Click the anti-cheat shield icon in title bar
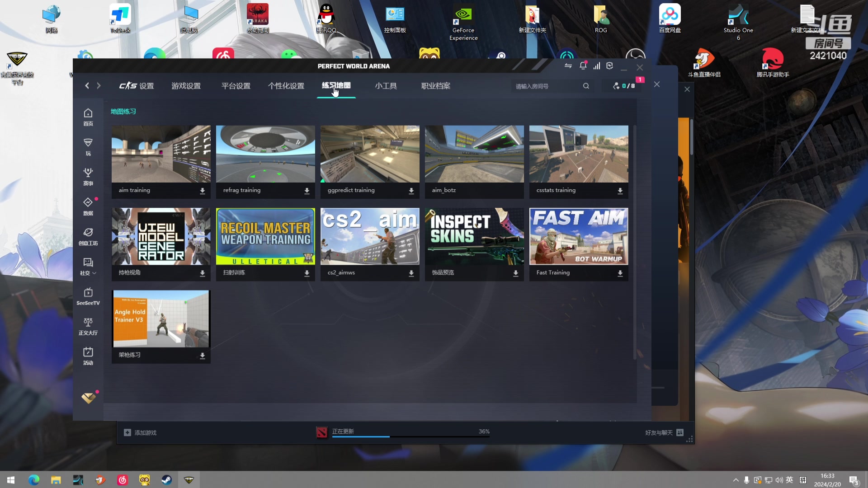 [609, 66]
